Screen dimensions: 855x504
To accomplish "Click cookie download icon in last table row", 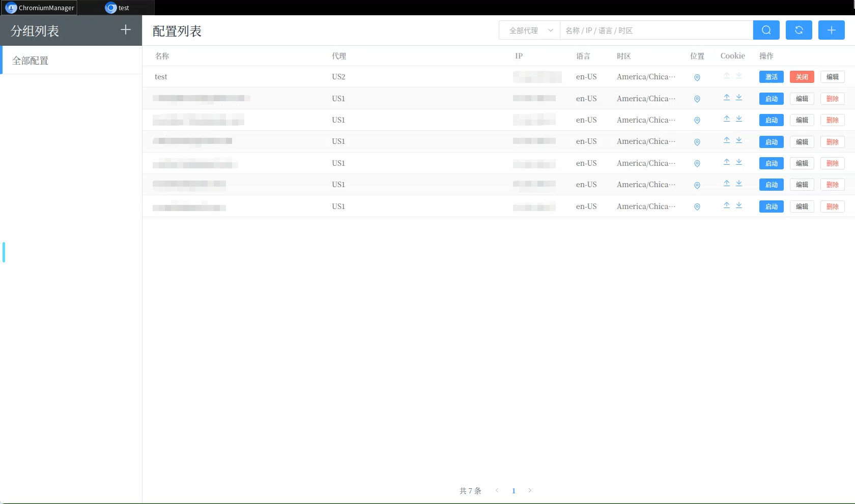I will click(x=739, y=205).
